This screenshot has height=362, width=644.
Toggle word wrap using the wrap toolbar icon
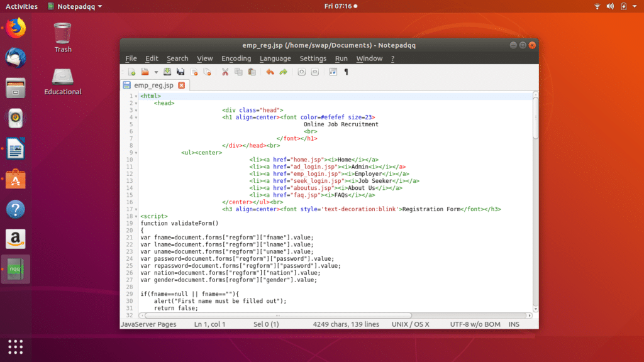[x=333, y=72]
